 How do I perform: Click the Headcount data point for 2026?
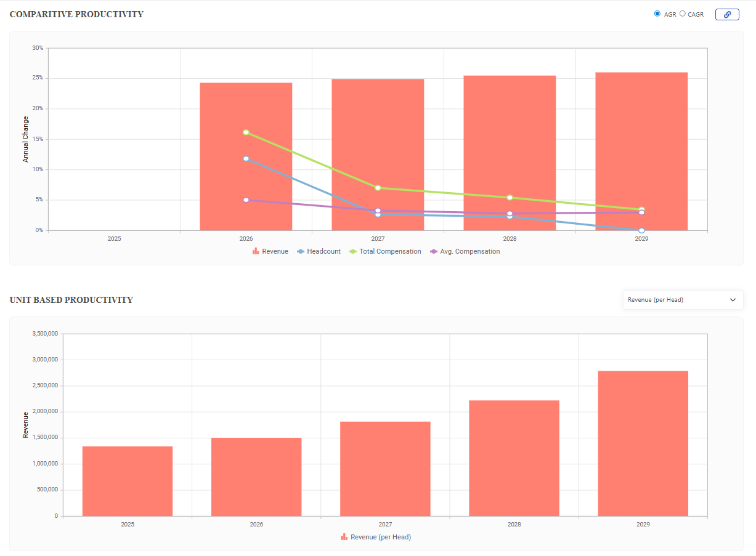click(x=246, y=158)
